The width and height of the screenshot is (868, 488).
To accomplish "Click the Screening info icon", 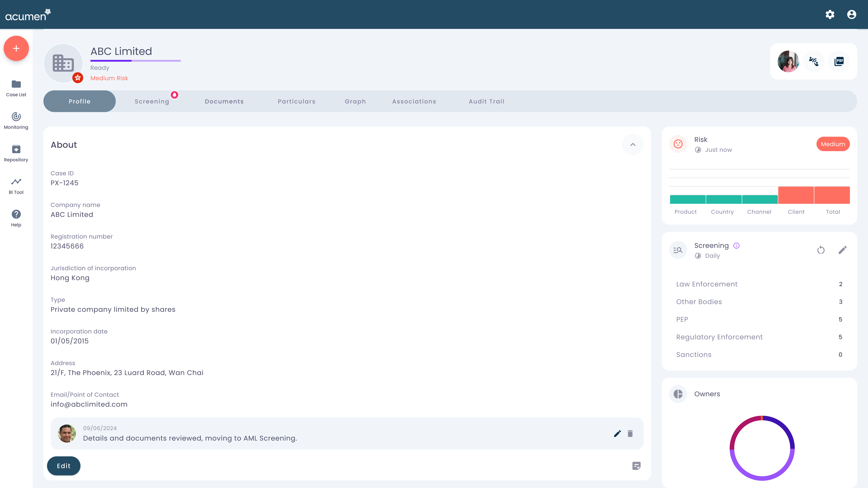I will click(x=737, y=246).
